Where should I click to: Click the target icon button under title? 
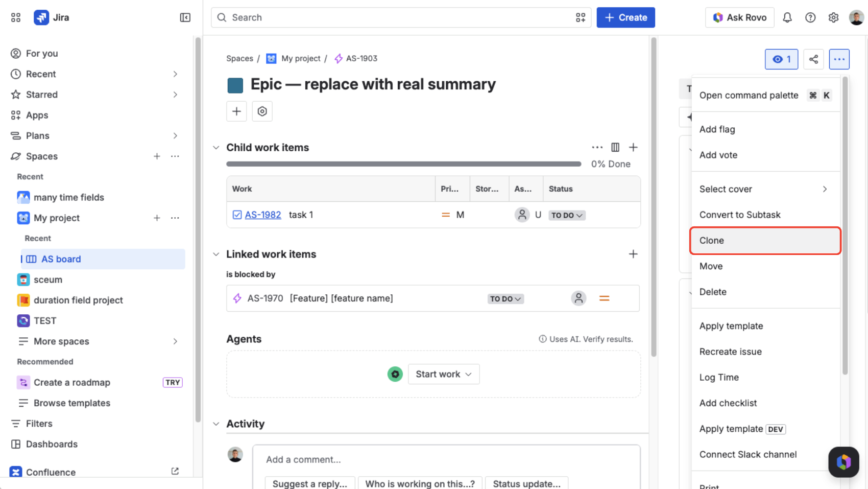pyautogui.click(x=262, y=111)
